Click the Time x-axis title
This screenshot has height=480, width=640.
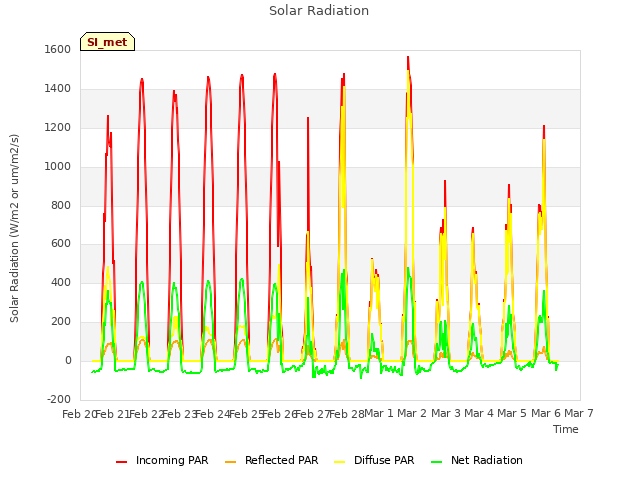pyautogui.click(x=565, y=429)
